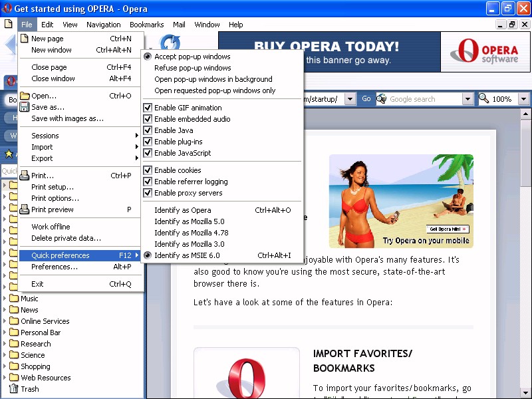
Task: Open the address bar dropdown arrow
Action: (x=350, y=99)
